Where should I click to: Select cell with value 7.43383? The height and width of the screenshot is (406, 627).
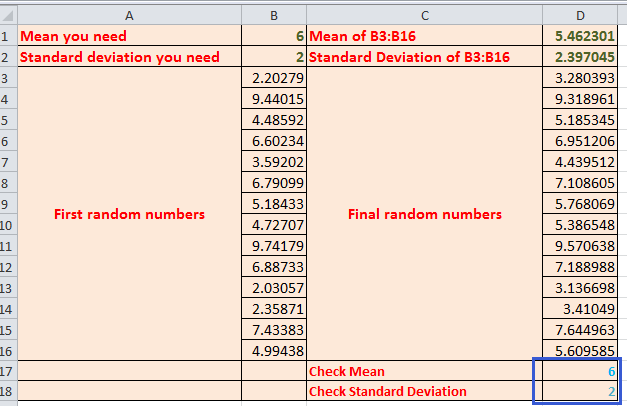click(274, 330)
